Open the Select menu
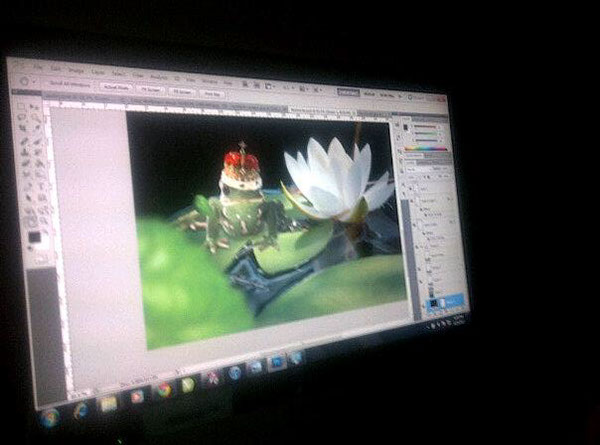 [x=118, y=73]
